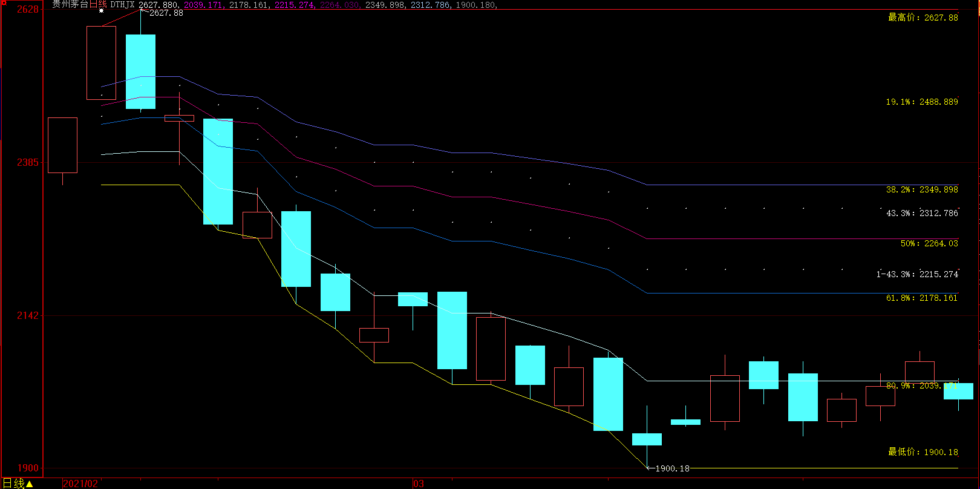Click the 1900.18 low-price annotation beside the lowest wick
This screenshot has width=980, height=489.
coord(673,468)
